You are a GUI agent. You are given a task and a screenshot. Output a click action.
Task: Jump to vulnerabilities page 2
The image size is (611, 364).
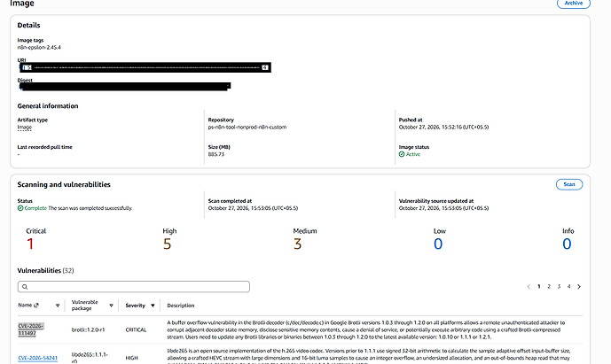(549, 287)
